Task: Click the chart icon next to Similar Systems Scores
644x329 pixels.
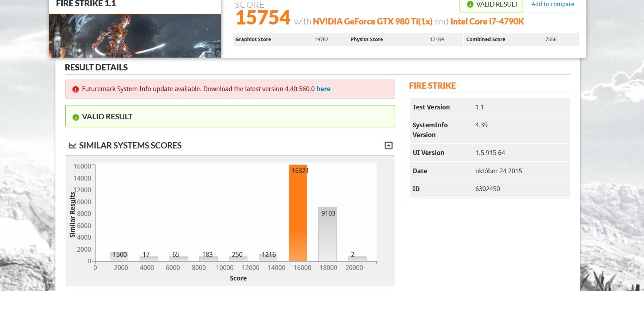Action: (73, 146)
